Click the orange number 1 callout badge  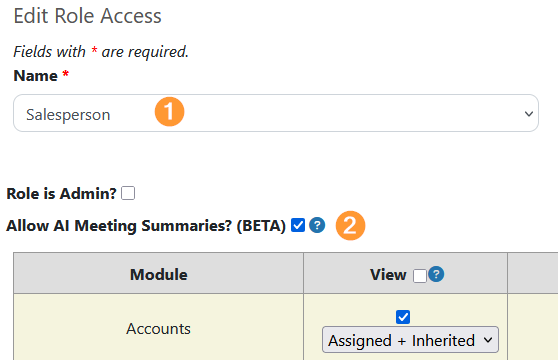(x=169, y=112)
